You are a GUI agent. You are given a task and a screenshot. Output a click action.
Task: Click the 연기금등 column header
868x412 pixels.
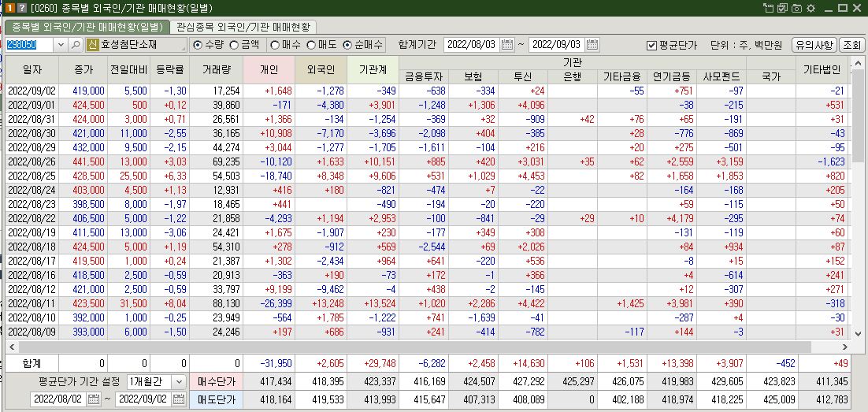pos(672,77)
